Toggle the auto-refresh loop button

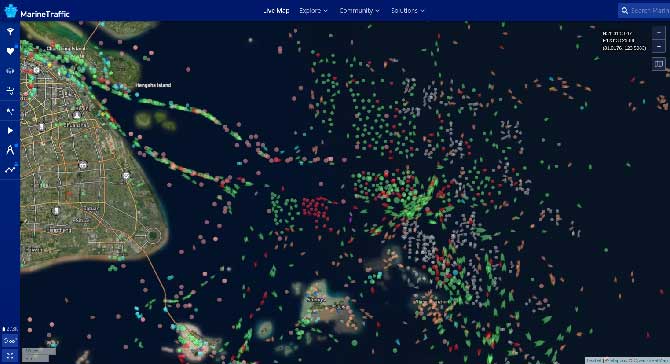[10, 341]
